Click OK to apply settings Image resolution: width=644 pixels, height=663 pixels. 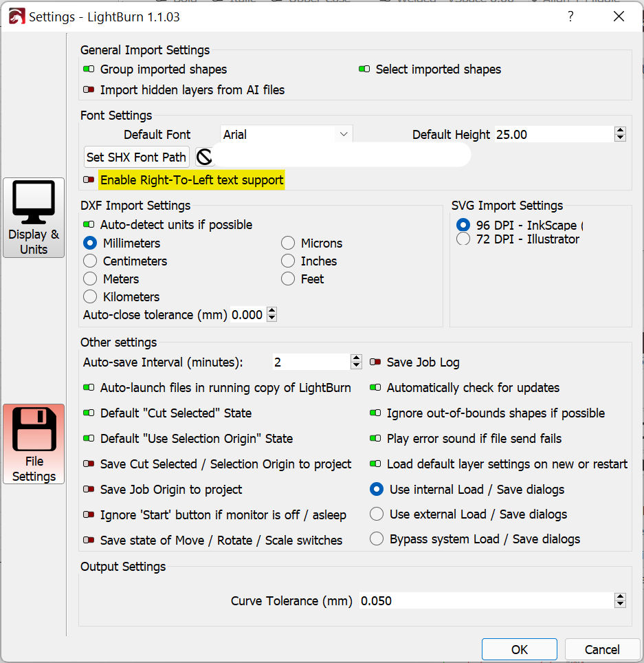[x=520, y=649]
